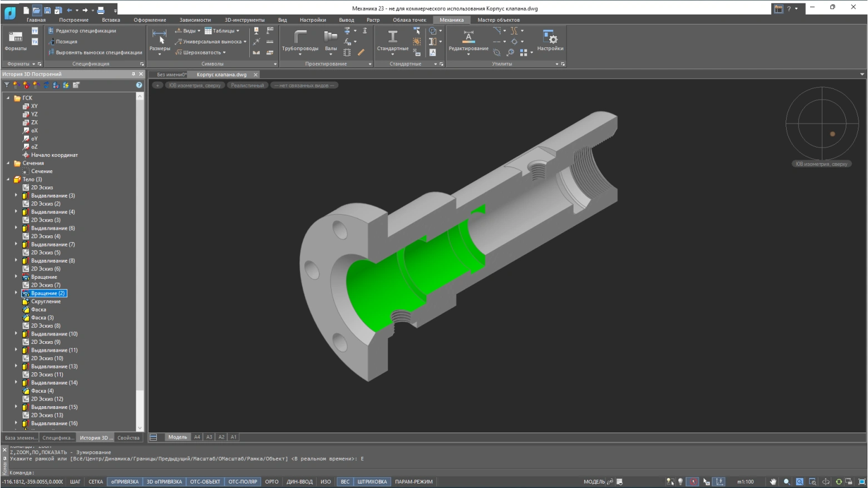The image size is (868, 488).
Task: Select Скругление in the history tree
Action: pos(46,302)
